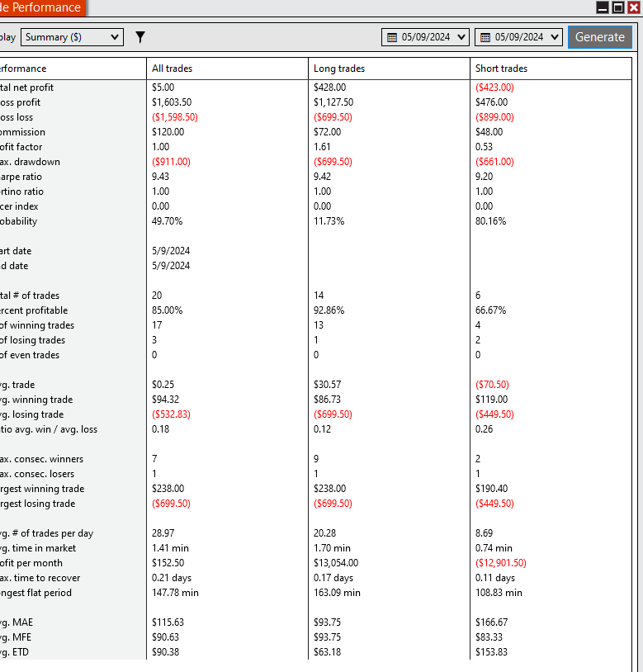
Task: Click All trades percent profitable 85.00%
Action: tap(167, 310)
